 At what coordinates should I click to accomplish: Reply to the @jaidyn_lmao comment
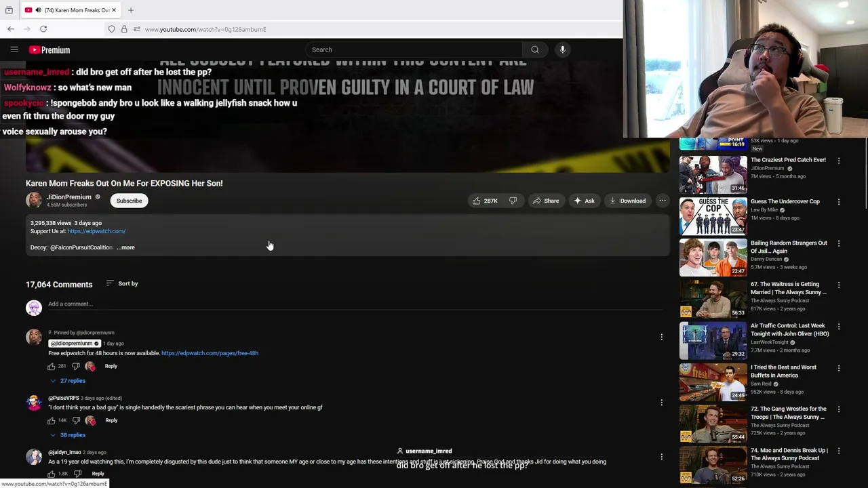[x=98, y=474]
